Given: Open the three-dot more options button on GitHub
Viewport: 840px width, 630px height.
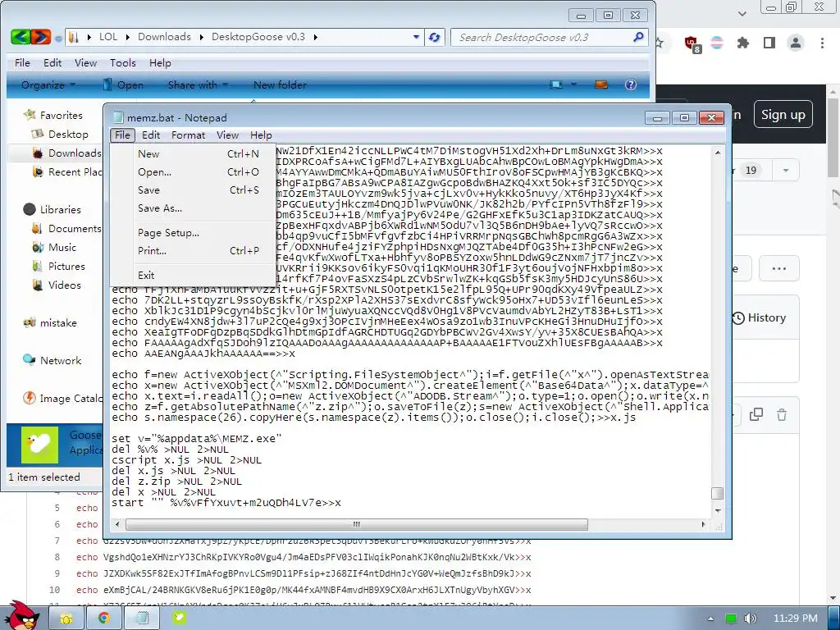Looking at the screenshot, I should [779, 268].
